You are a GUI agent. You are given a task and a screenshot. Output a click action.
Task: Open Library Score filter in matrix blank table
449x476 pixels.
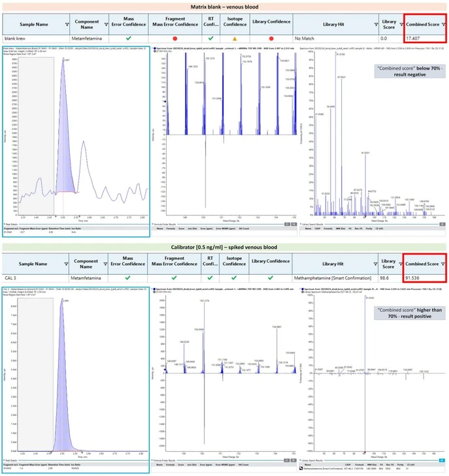point(401,24)
